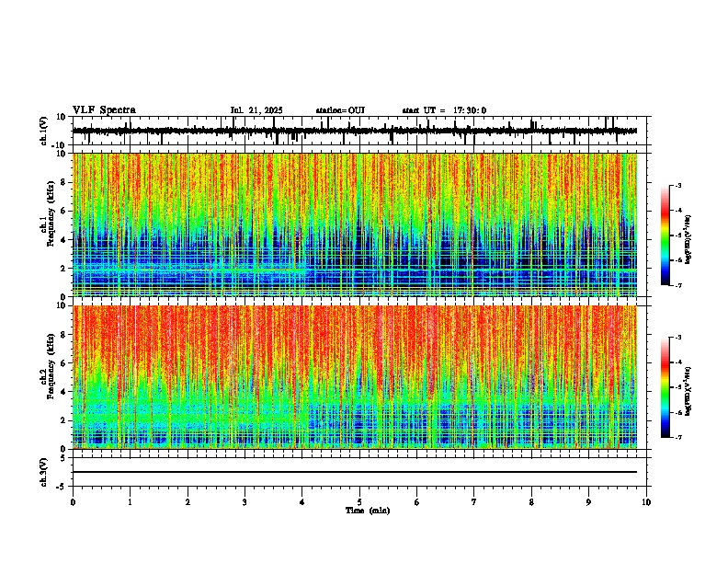This screenshot has width=728, height=563.
Task: Click the '-3' label on ch.2 colorbar
Action: 678,338
